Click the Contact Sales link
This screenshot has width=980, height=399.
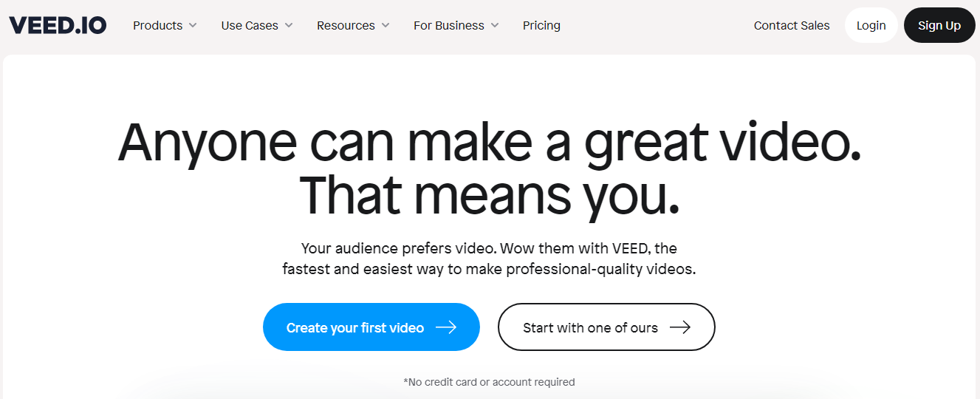(x=792, y=25)
